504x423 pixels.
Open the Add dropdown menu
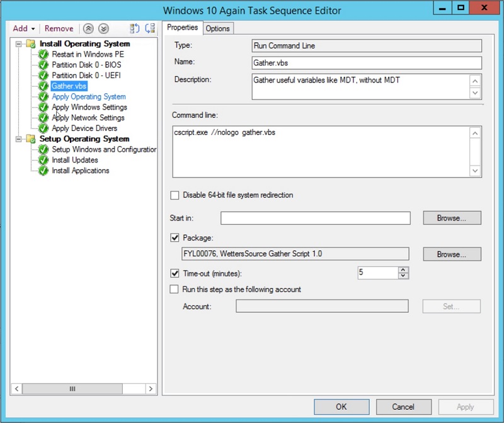tap(24, 28)
